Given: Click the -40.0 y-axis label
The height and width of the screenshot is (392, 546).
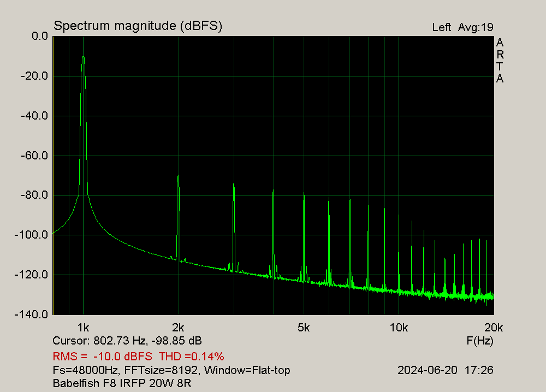Looking at the screenshot, I should 34,116.
